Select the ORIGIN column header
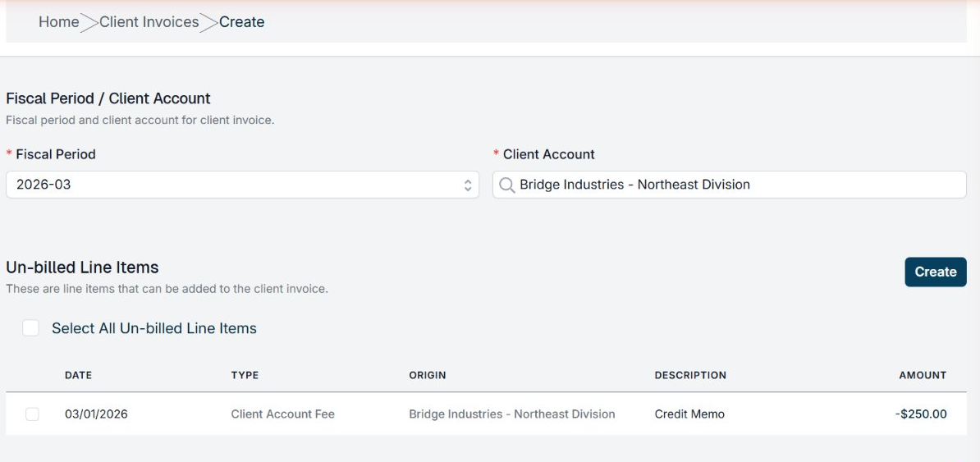980x462 pixels. pyautogui.click(x=428, y=375)
